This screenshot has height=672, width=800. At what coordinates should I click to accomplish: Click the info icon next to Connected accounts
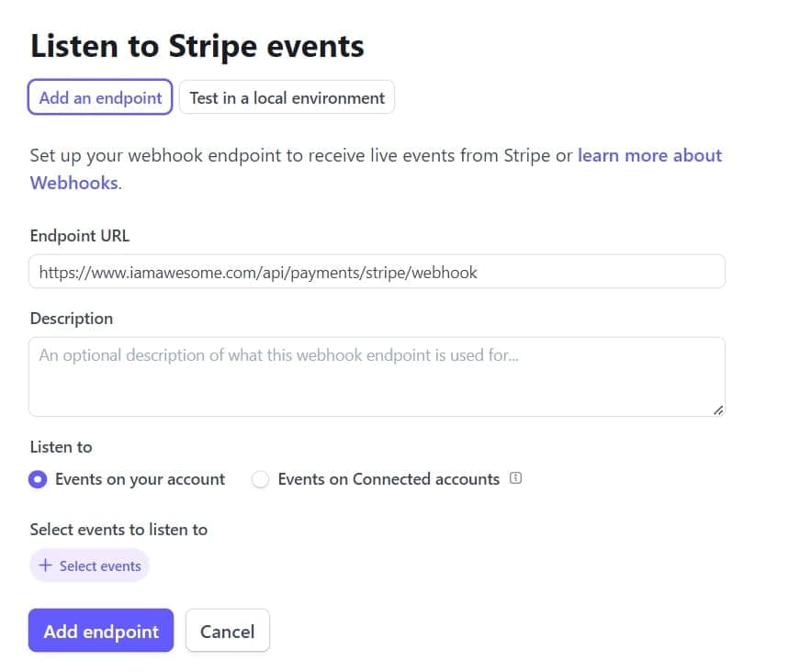[515, 478]
